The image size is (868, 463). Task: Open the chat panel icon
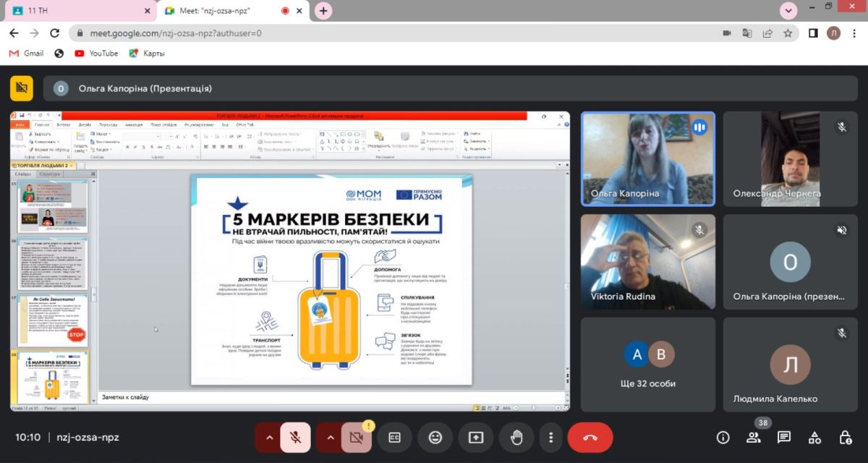coord(784,438)
